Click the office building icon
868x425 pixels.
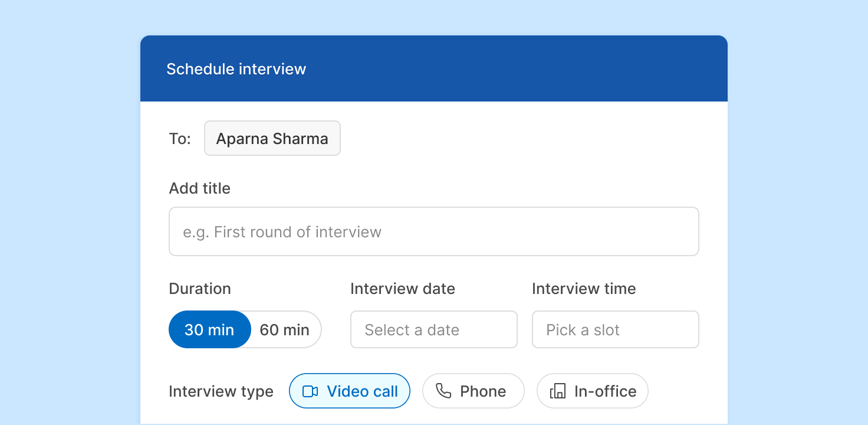click(x=558, y=391)
